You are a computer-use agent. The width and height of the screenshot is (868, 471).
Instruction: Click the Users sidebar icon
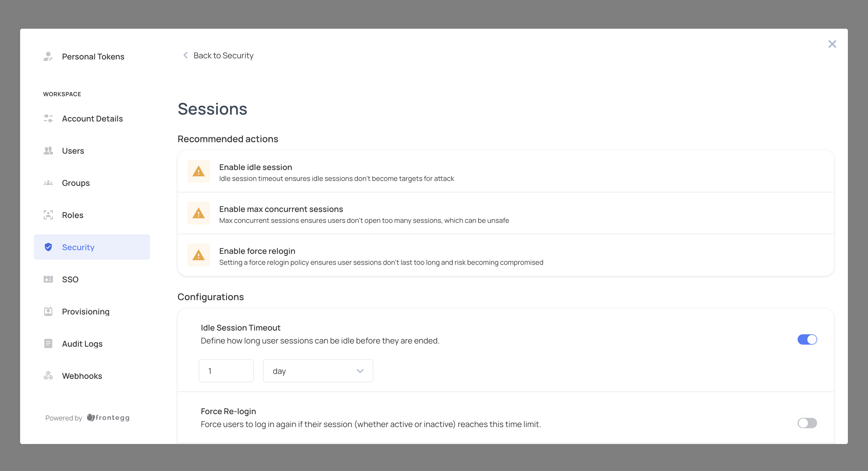(x=48, y=150)
